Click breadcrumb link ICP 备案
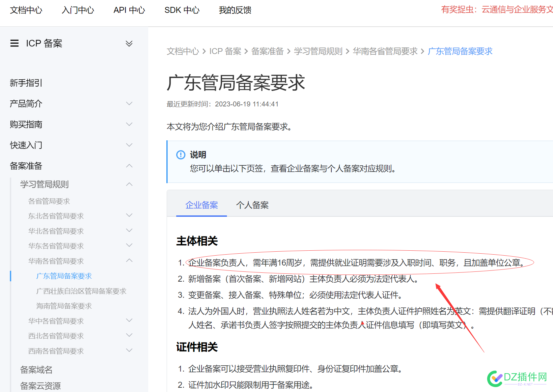The image size is (553, 392). (x=226, y=51)
